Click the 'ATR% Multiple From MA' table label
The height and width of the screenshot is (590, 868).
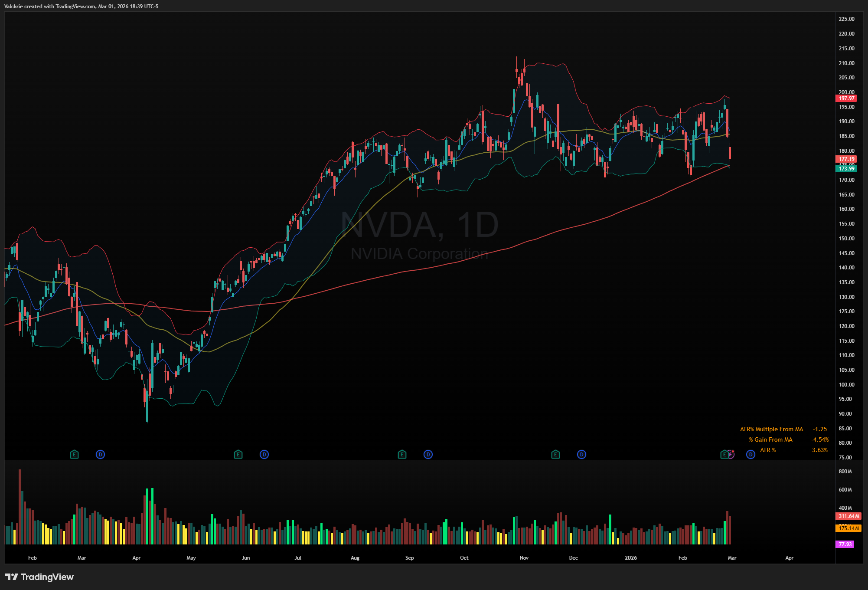tap(771, 429)
